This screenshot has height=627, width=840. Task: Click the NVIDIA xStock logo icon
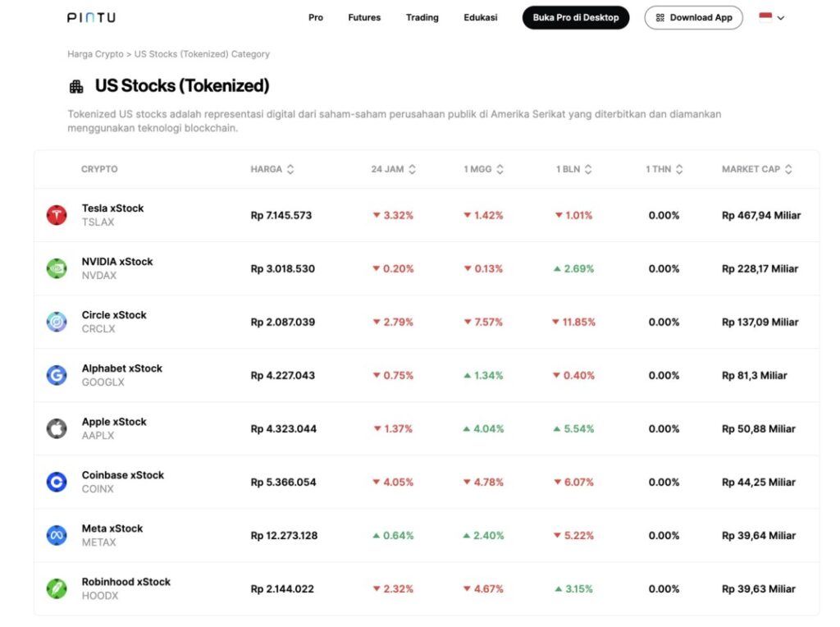click(57, 269)
